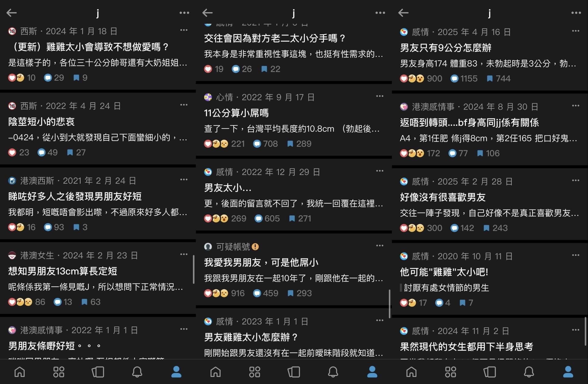Tap the 可疑帳號 warning badge
The width and height of the screenshot is (588, 384).
255,247
